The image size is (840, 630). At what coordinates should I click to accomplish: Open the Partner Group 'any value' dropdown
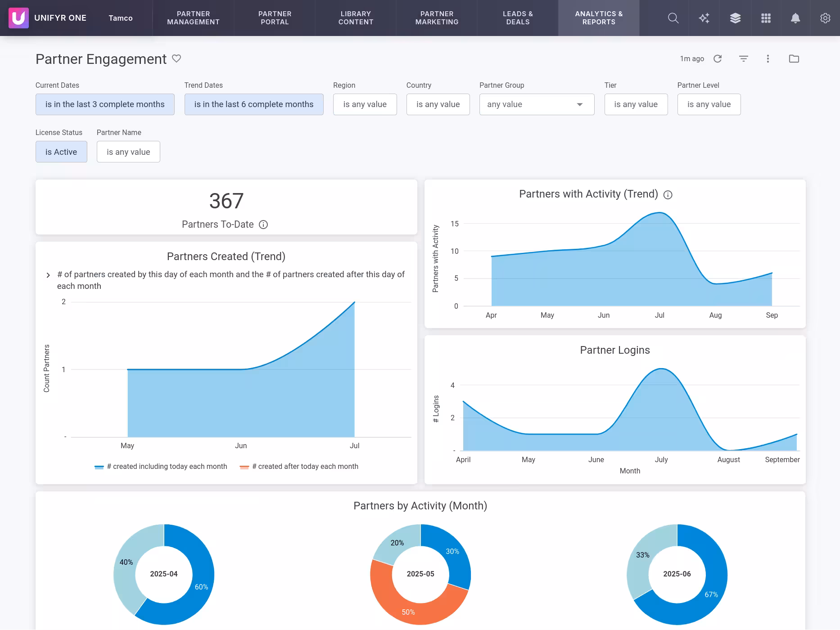(536, 104)
